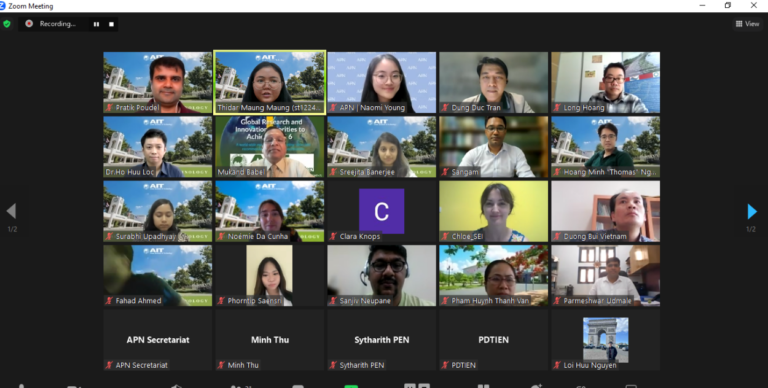Click the 'Chloe_SEI' name label
This screenshot has height=388, width=768.
point(467,237)
